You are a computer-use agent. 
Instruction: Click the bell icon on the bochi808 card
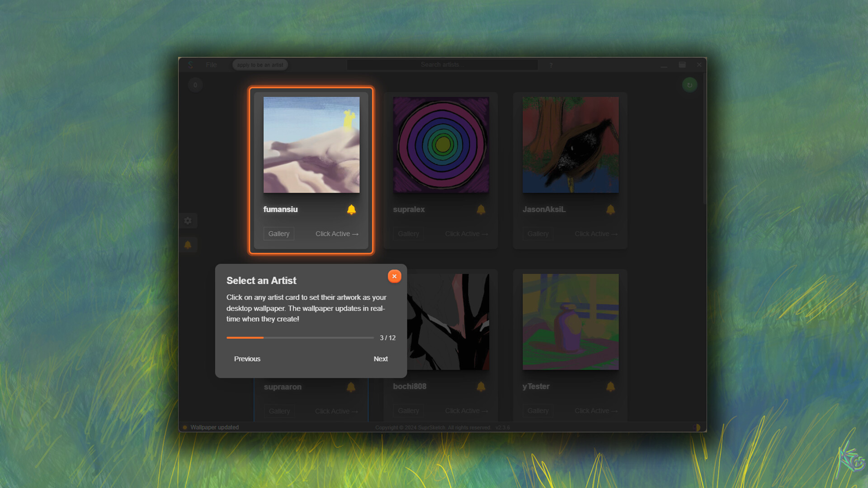(481, 386)
